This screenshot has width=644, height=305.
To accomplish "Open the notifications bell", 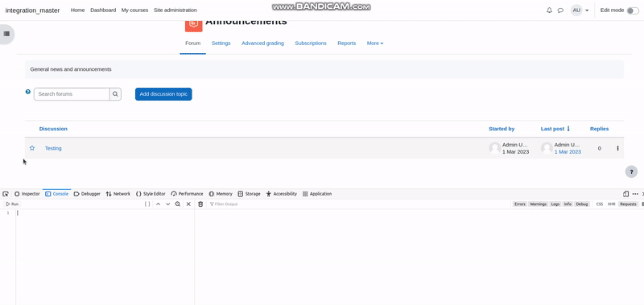I will 549,10.
